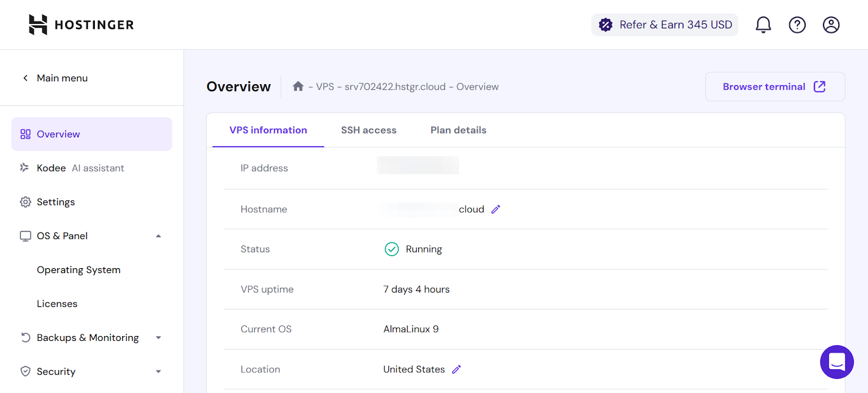Click srv702422.hstgr.cloud in breadcrumb
Viewport: 868px width, 393px height.
point(395,87)
